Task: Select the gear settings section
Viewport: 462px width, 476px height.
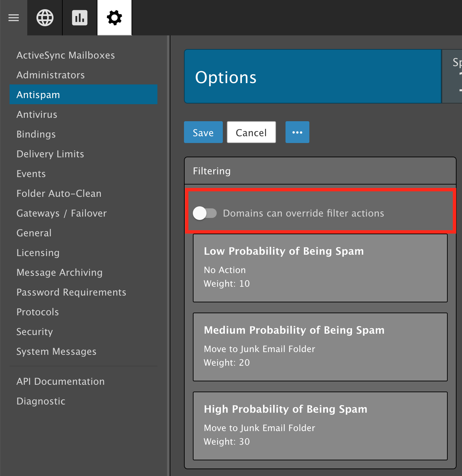Action: click(114, 18)
